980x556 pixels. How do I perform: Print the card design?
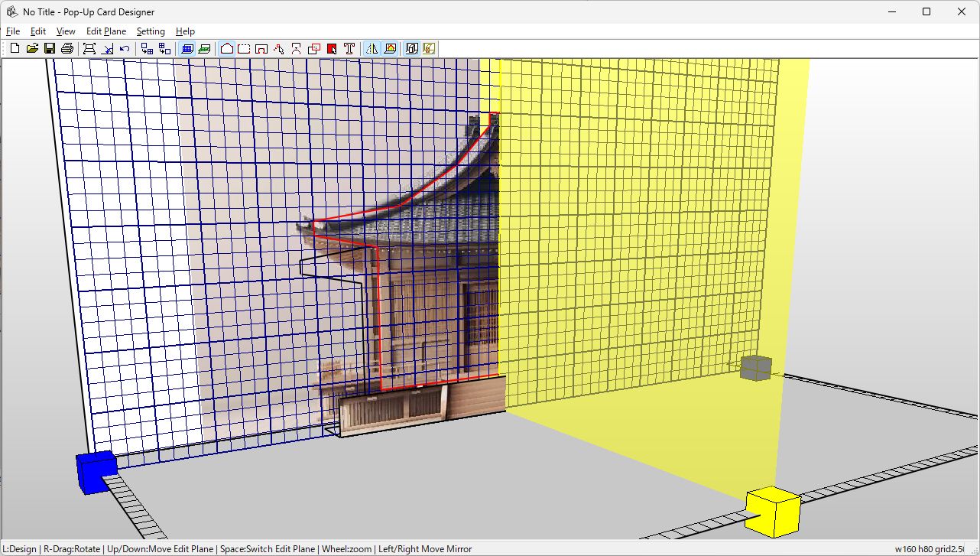point(67,47)
